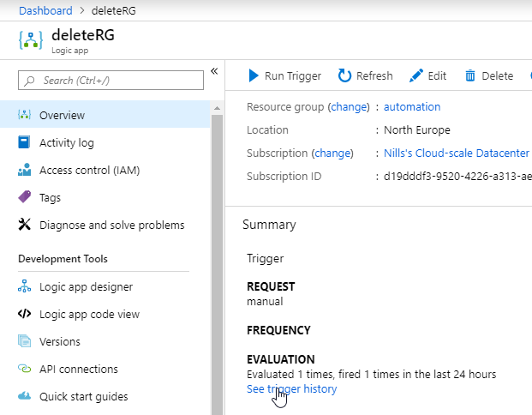
Task: Open Diagnose and solve problems wrench icon
Action: point(24,225)
